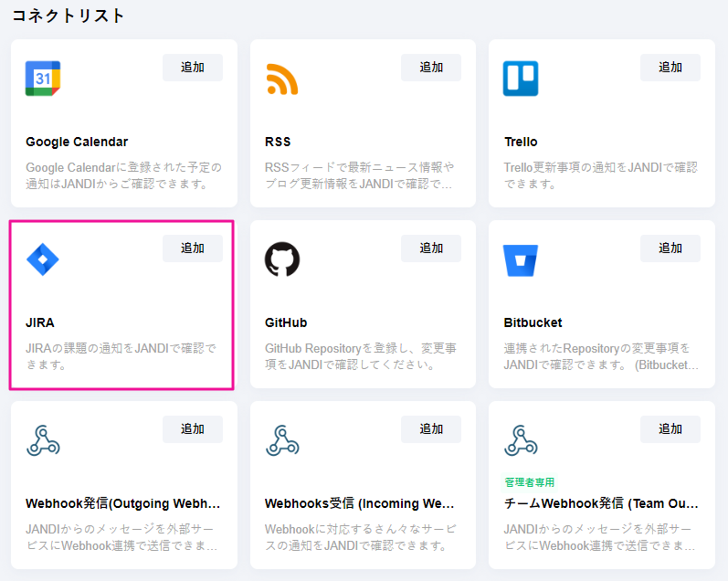Add the チームWebhook発信 connector
Viewport: 728px width, 581px height.
click(x=670, y=429)
